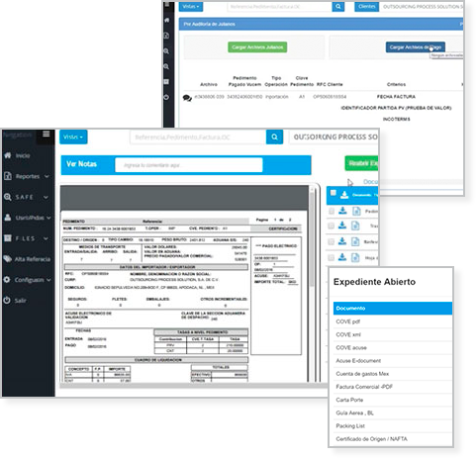Click the user icon next to Usrs/Prfiles
The image size is (476, 458).
coord(8,218)
